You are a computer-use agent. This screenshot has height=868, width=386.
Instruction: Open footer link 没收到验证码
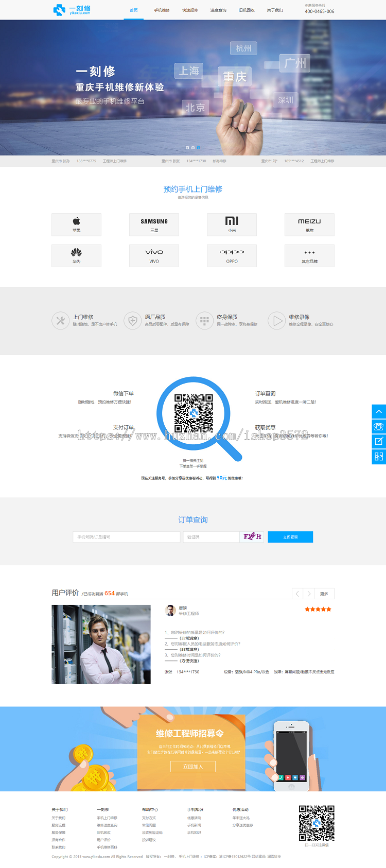[x=152, y=832]
